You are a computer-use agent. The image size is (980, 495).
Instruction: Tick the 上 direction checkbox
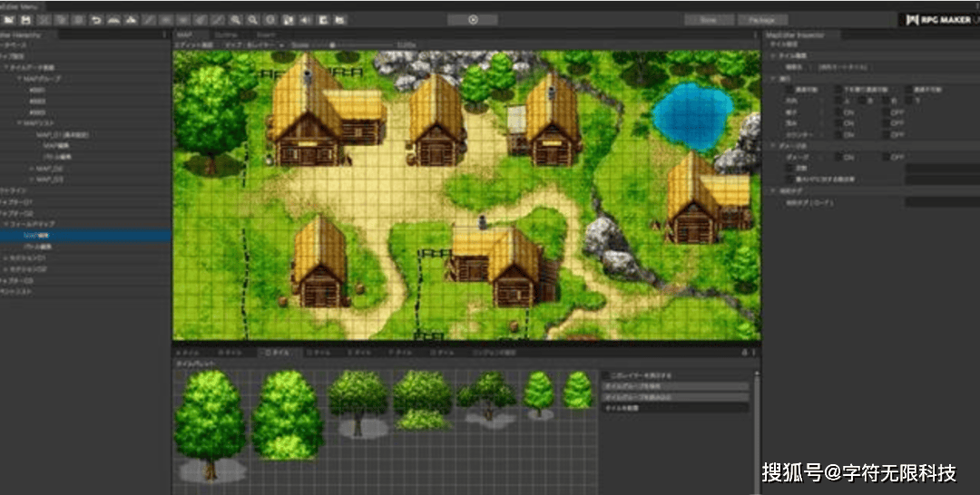(x=838, y=102)
